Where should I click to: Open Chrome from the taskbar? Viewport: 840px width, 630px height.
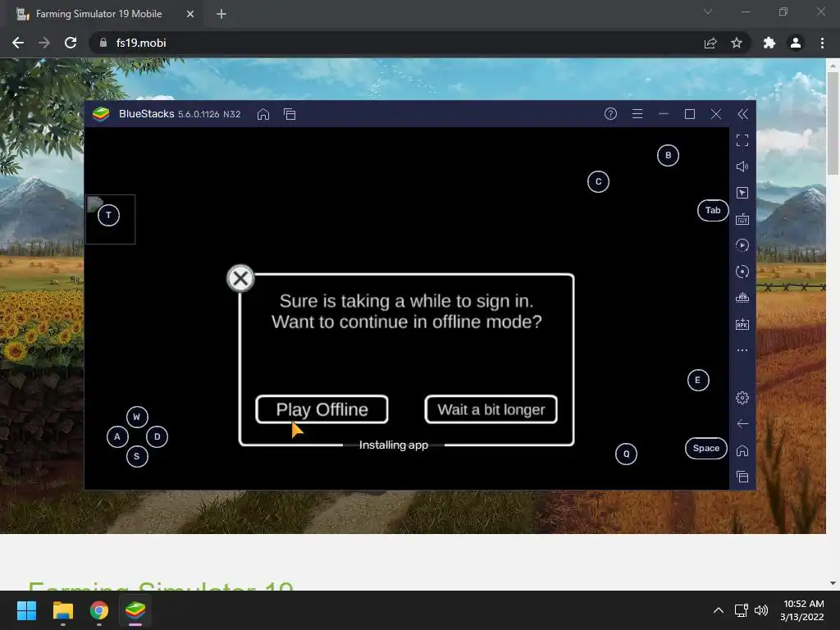(x=99, y=610)
